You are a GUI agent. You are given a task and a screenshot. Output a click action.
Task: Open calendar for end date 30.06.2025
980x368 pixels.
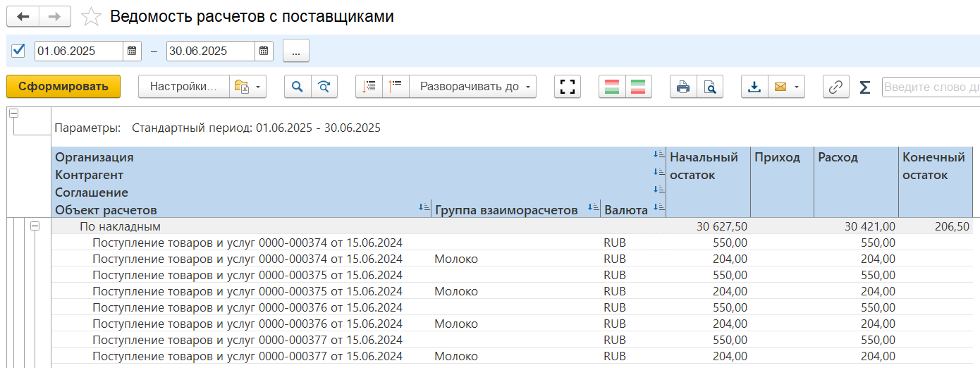[x=264, y=51]
